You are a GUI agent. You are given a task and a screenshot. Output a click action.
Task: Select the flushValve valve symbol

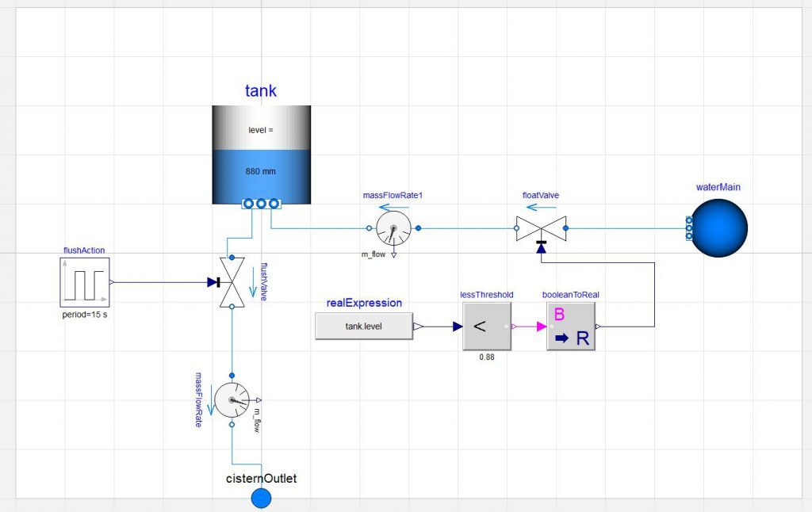[x=232, y=282]
